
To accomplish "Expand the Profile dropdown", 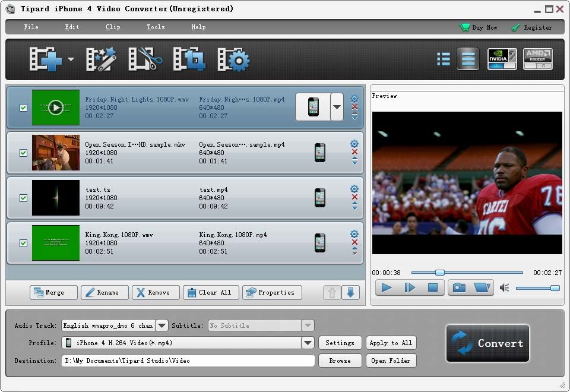I will (x=308, y=343).
